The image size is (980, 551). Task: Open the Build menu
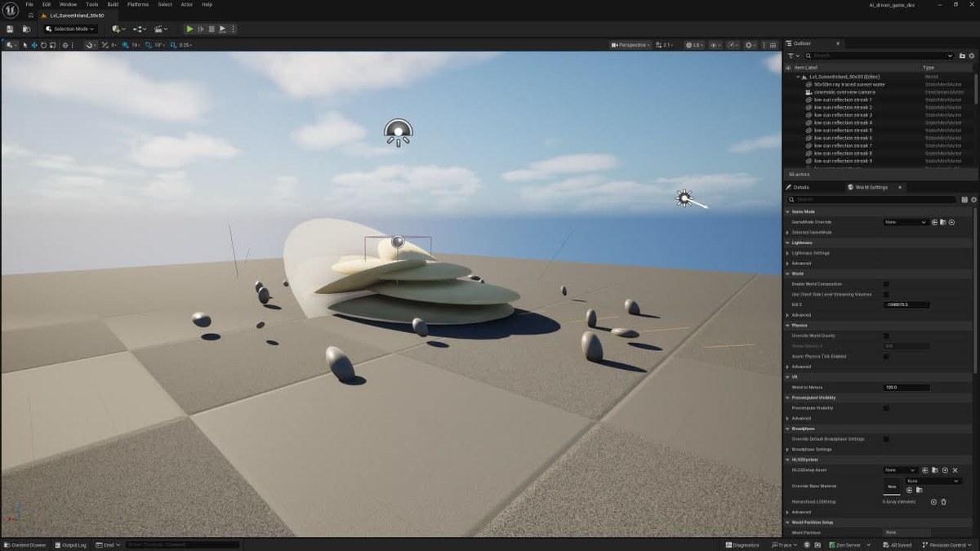pyautogui.click(x=113, y=4)
